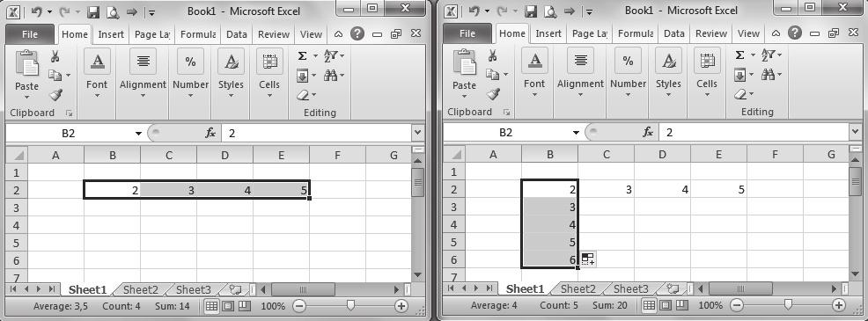Open Name Box dropdown arrow in left window
The height and width of the screenshot is (321, 868).
point(138,134)
